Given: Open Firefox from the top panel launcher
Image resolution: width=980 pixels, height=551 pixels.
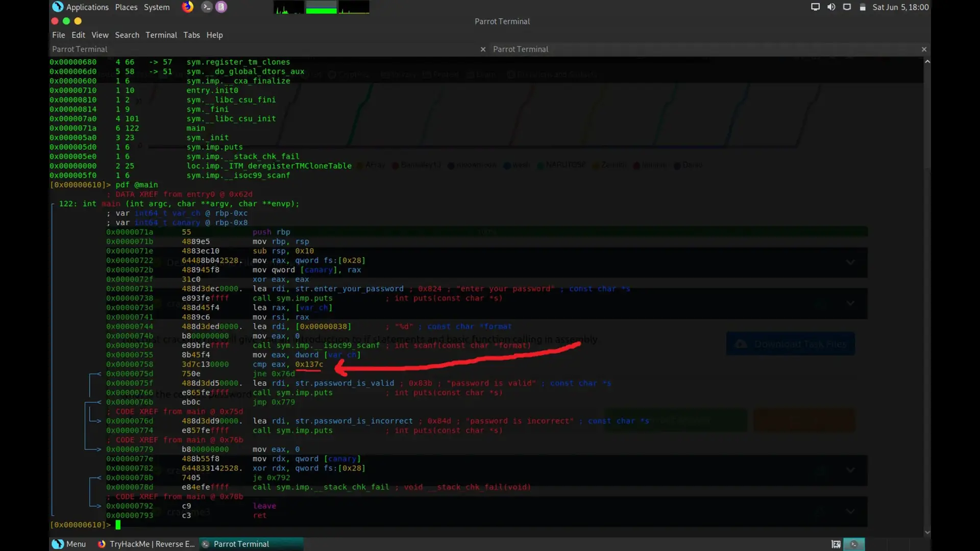Looking at the screenshot, I should pos(188,7).
